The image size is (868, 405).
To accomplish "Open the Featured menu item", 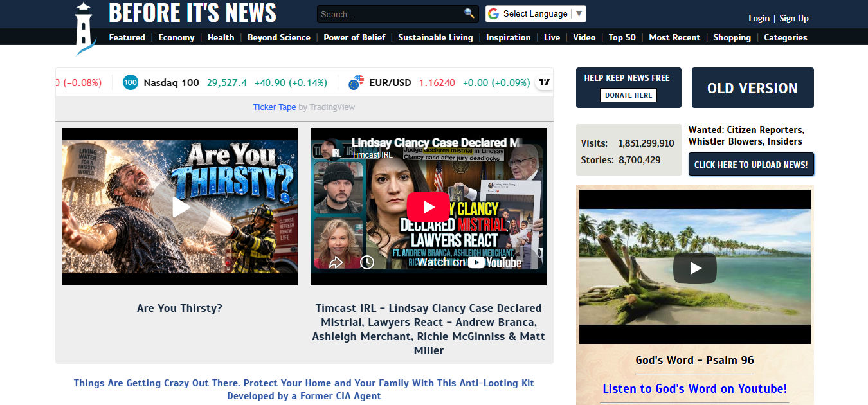I will pos(127,37).
